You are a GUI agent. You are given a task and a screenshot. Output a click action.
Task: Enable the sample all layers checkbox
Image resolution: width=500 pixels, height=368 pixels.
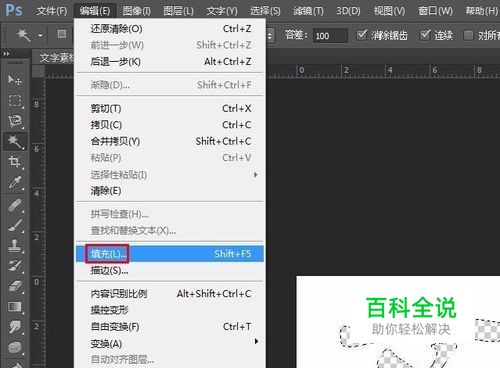[x=468, y=35]
